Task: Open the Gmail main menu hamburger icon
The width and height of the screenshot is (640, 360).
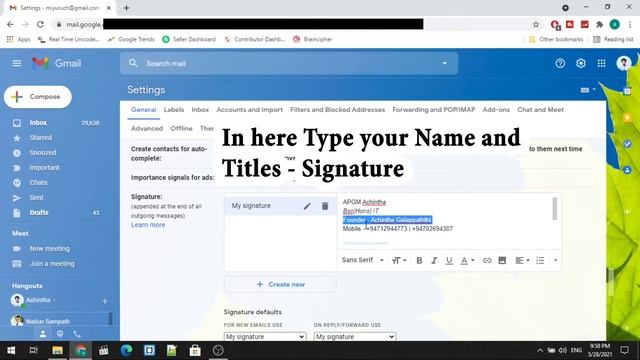Action: point(17,63)
